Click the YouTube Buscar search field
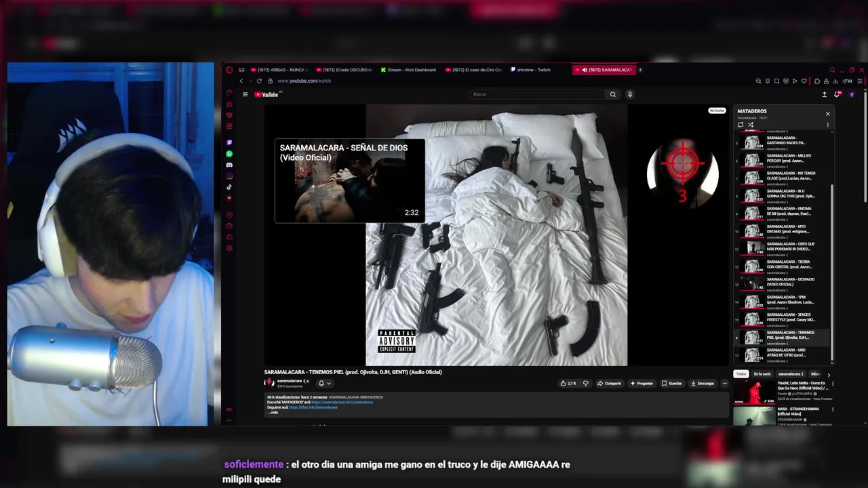 [x=538, y=94]
